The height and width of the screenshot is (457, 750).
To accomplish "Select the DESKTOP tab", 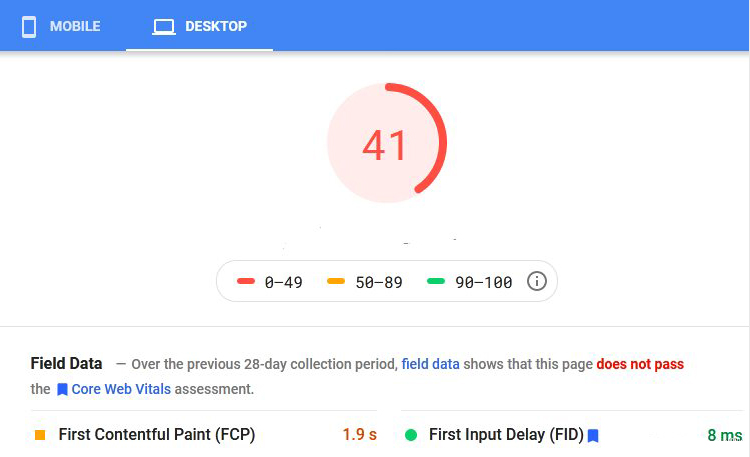I will coord(199,26).
